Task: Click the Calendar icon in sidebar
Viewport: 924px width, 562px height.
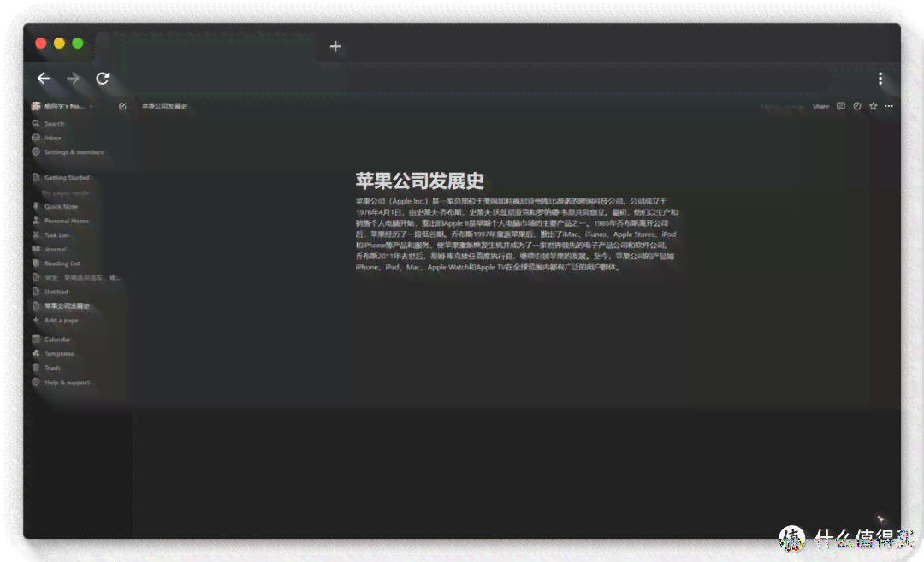Action: (36, 340)
